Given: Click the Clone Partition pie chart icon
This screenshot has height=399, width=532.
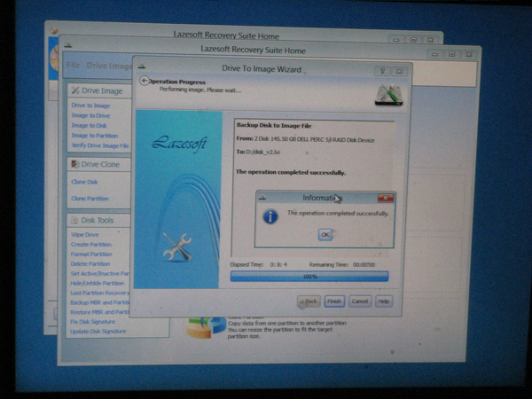Looking at the screenshot, I should [207, 327].
